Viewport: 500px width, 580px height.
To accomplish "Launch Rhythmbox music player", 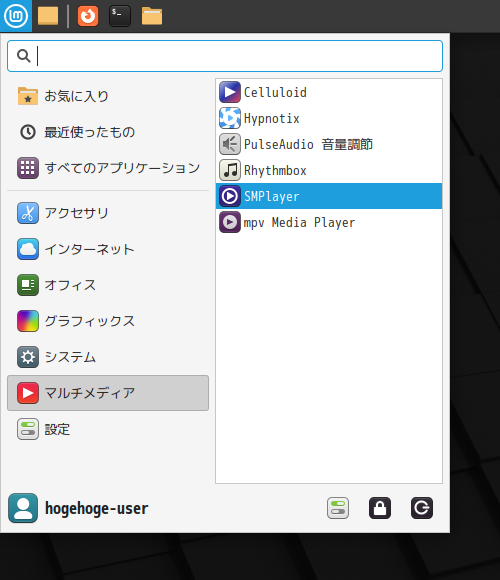I will [x=329, y=170].
